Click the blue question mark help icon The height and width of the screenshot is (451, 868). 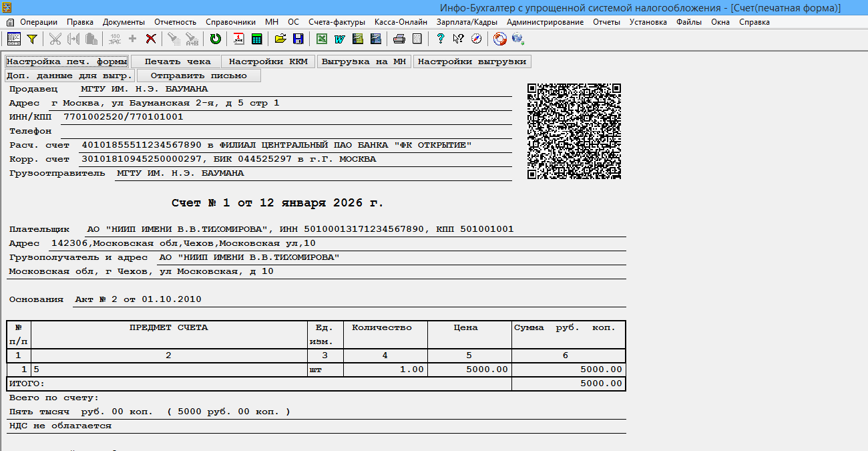tap(441, 39)
